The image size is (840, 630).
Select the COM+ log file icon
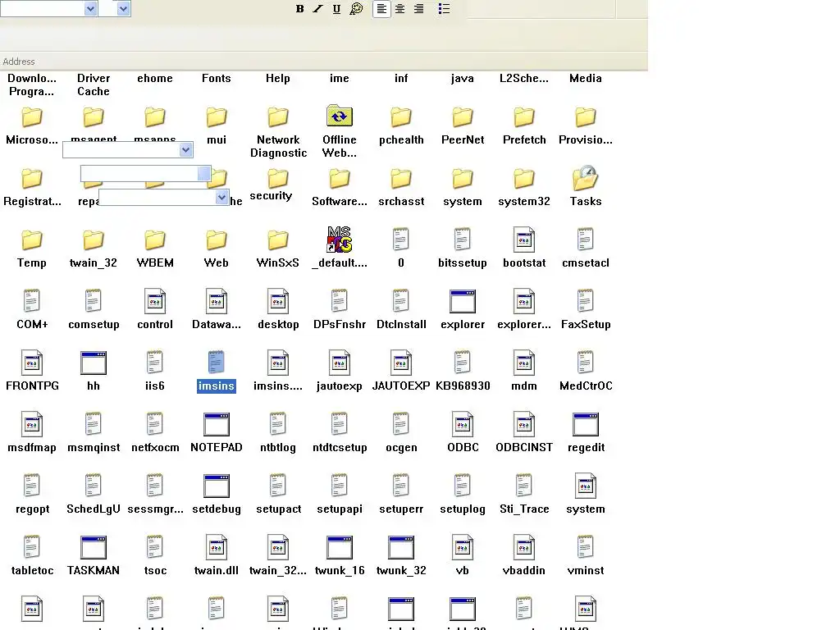pos(32,301)
